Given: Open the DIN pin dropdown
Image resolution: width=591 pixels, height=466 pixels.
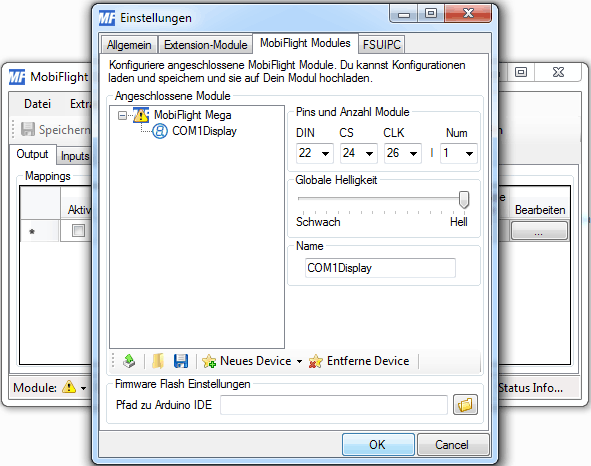Looking at the screenshot, I should (325, 153).
